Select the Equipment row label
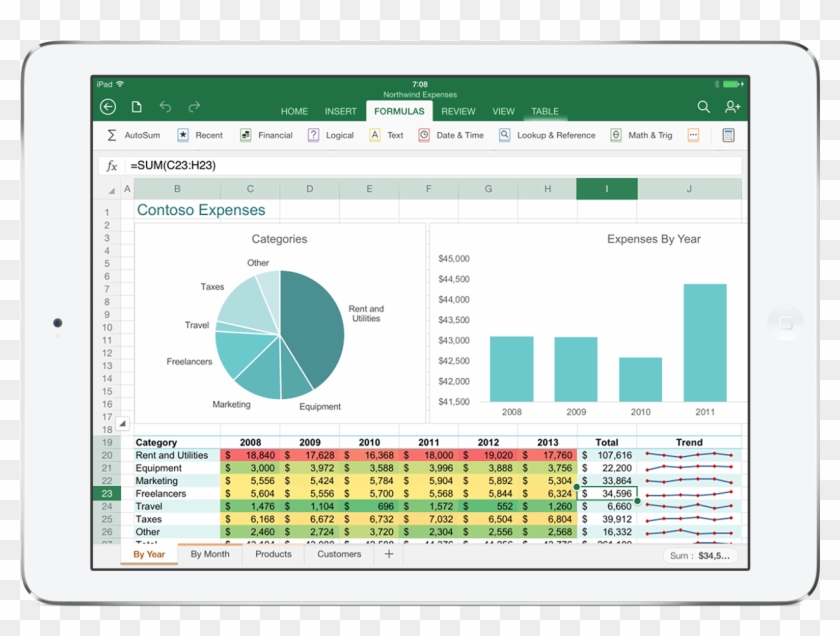The width and height of the screenshot is (840, 636). point(159,468)
